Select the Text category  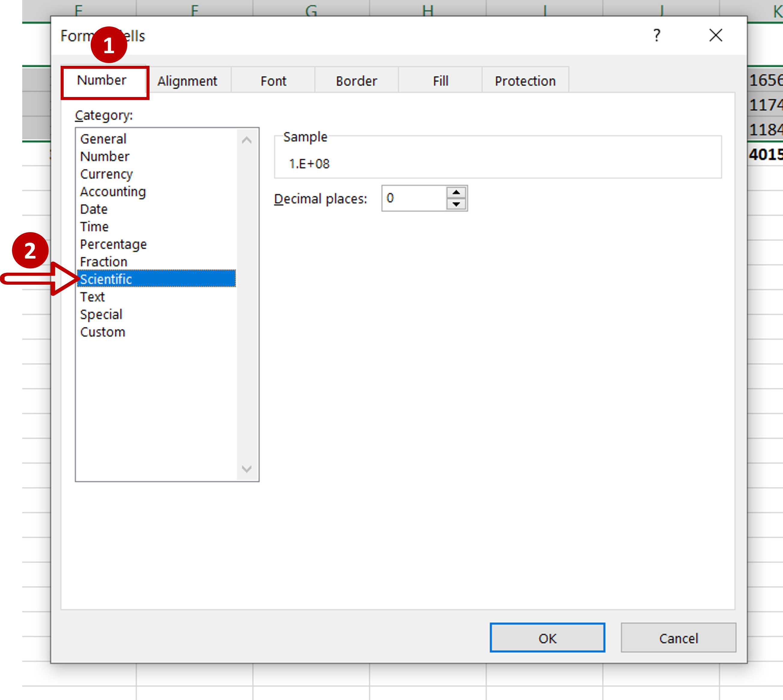pyautogui.click(x=92, y=297)
